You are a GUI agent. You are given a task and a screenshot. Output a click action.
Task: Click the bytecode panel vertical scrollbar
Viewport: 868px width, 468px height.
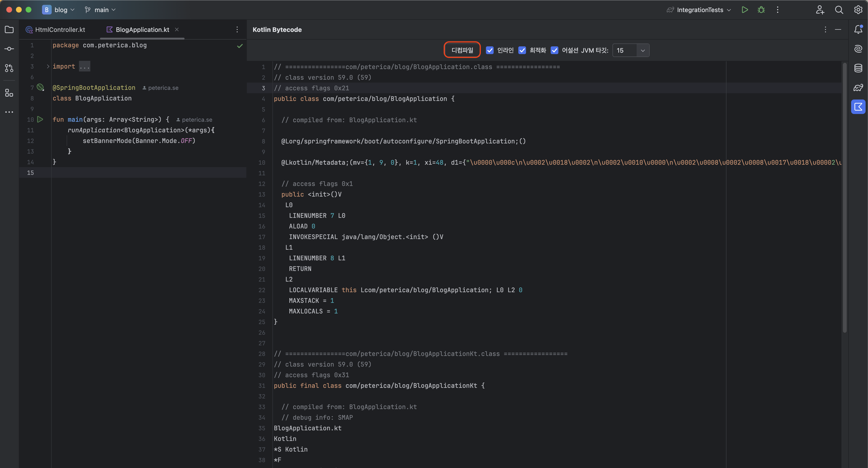[844, 198]
